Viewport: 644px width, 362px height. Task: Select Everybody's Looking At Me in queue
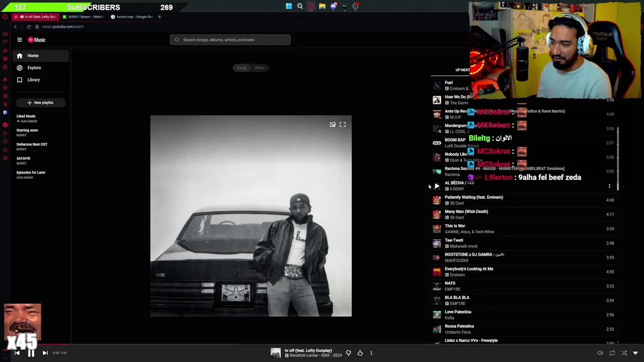click(524, 271)
